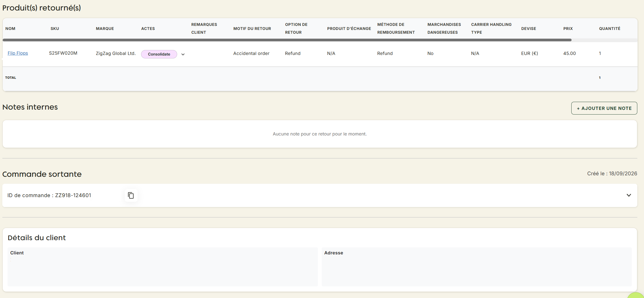
Task: Click the SKU column header
Action: pos(55,28)
